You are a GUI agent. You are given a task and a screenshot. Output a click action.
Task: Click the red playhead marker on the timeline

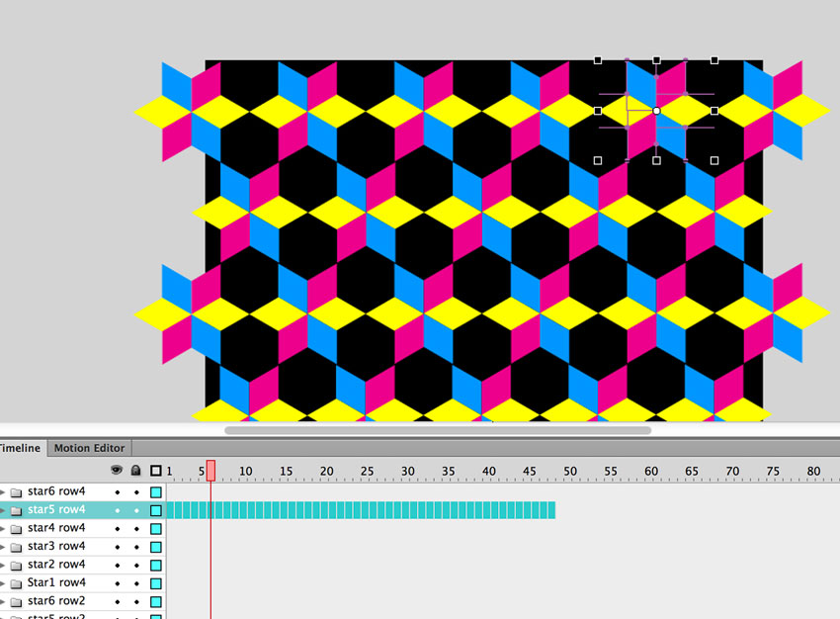[x=211, y=471]
